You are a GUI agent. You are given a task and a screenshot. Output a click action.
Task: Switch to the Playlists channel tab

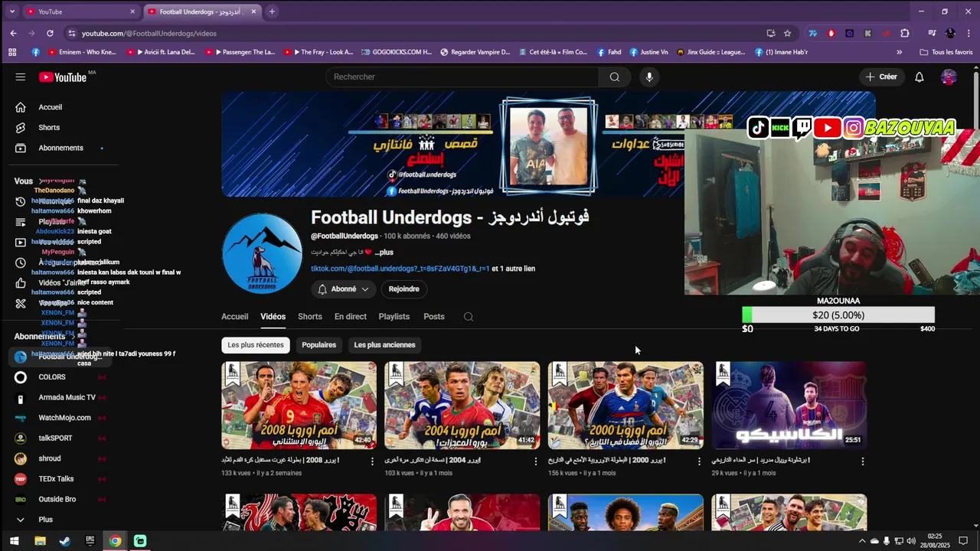pos(394,317)
